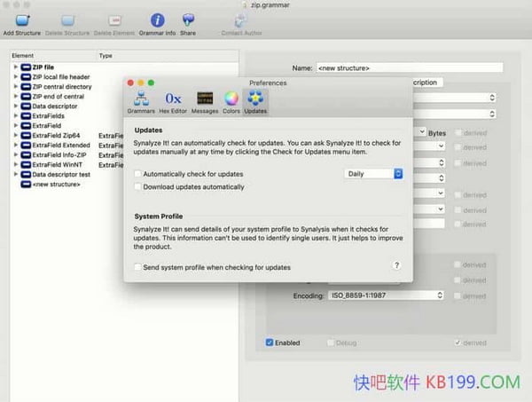Viewport: 532px width, 402px height.
Task: Enable Send system profile when checking
Action: 137,267
